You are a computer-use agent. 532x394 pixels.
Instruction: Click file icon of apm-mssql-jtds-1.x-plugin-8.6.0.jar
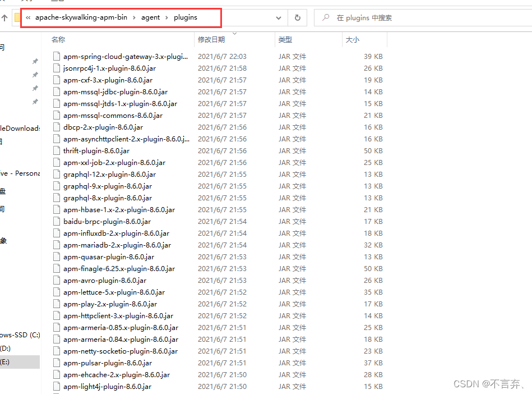point(57,104)
